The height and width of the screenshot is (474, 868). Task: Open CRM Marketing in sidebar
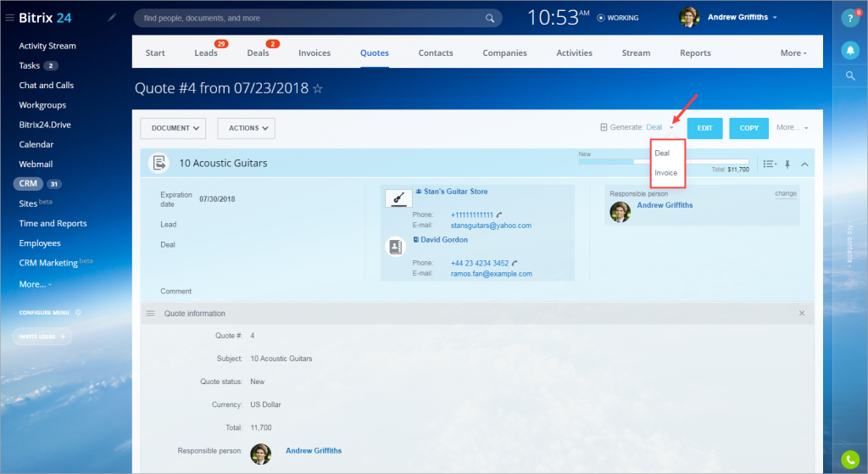(48, 263)
